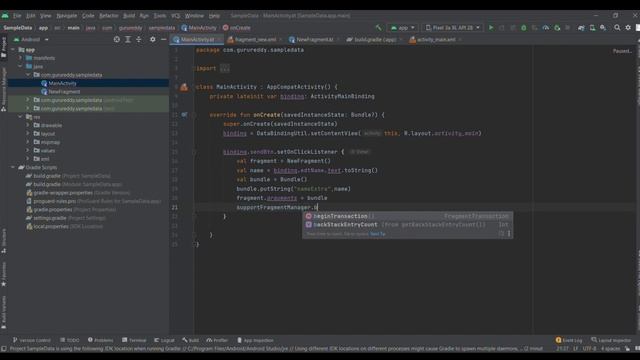
Task: Click the Expand All icon in the Project panel
Action: coord(128,40)
